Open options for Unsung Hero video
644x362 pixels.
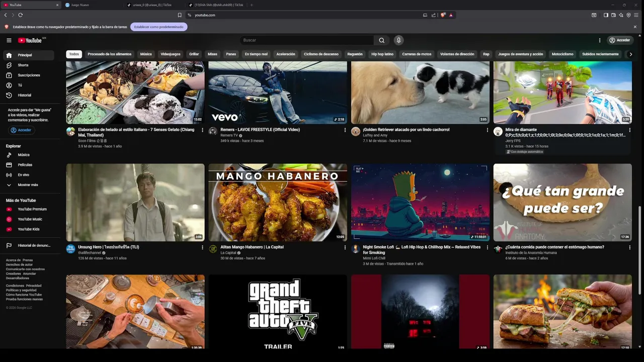point(203,247)
